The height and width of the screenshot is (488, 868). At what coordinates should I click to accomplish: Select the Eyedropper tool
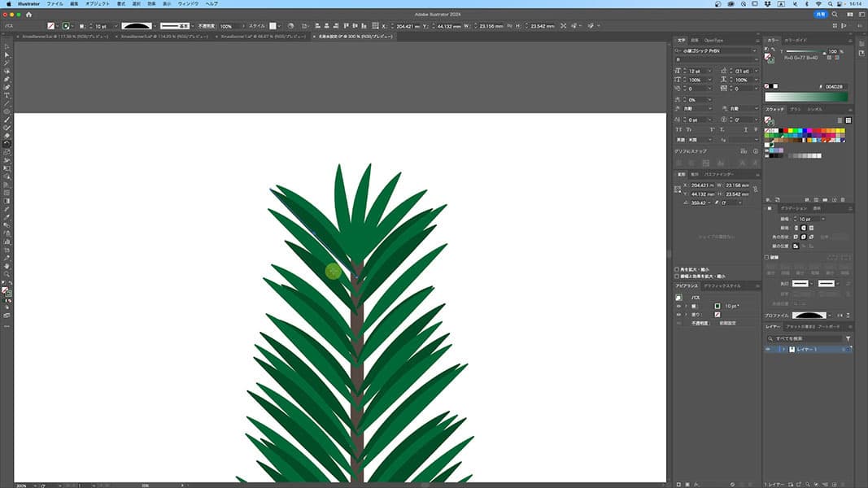pos(7,217)
